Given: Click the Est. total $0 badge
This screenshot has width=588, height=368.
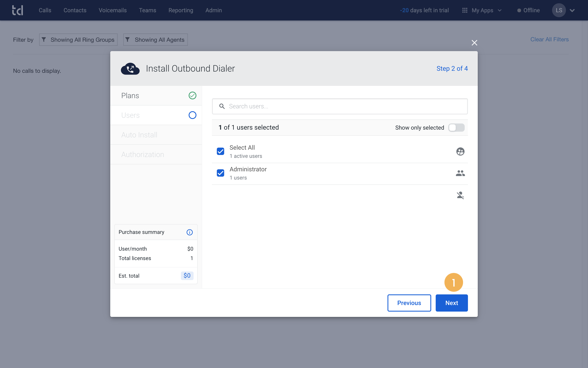Looking at the screenshot, I should coord(187,276).
